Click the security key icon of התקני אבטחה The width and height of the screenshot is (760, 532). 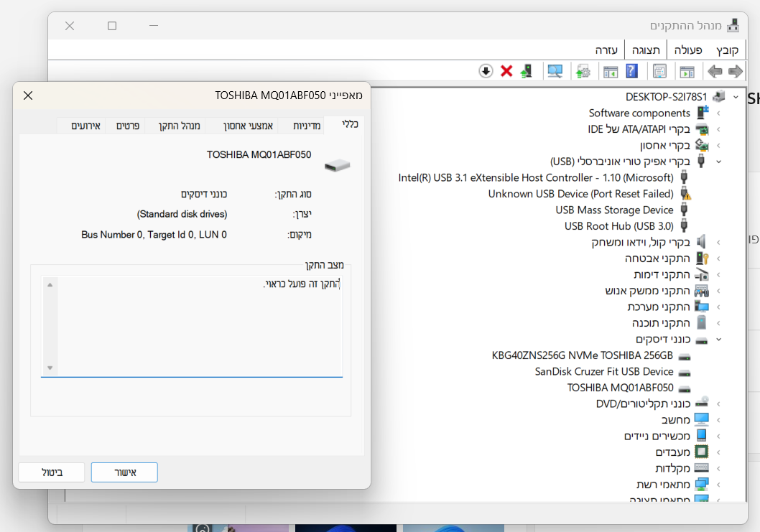(702, 258)
